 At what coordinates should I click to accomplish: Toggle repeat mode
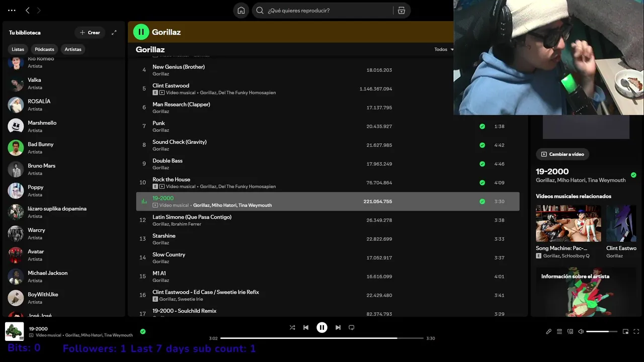(352, 327)
